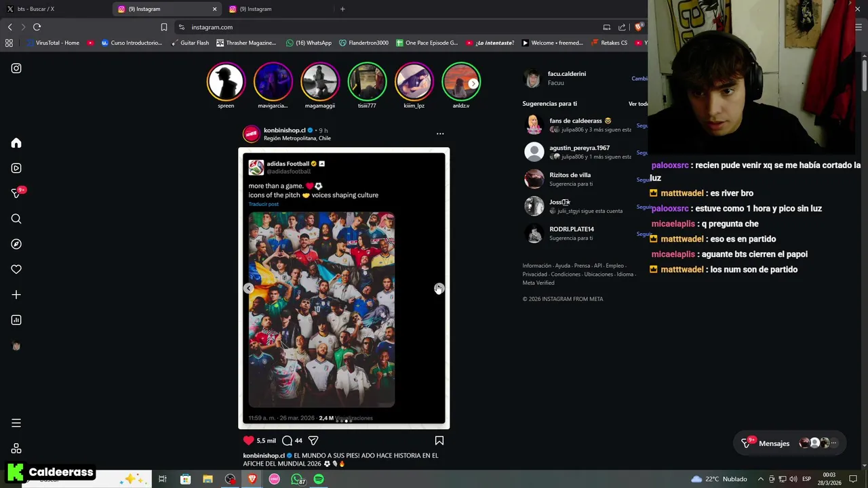This screenshot has width=868, height=488.
Task: Open the Instagram logo home link
Action: 16,68
